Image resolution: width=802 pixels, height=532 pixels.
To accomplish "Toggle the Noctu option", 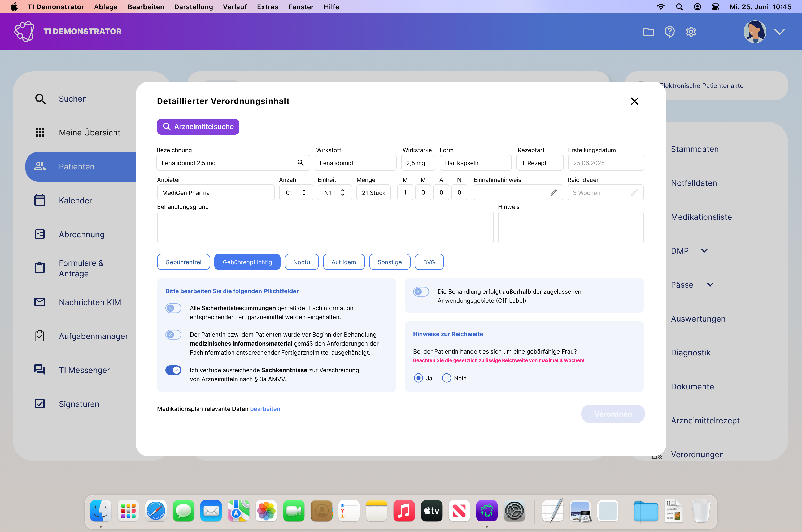I will (x=301, y=262).
